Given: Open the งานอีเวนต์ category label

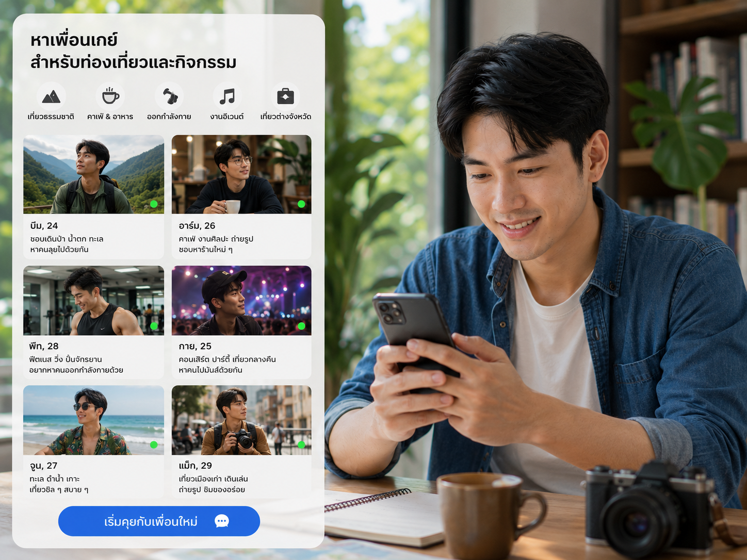Looking at the screenshot, I should (x=227, y=117).
